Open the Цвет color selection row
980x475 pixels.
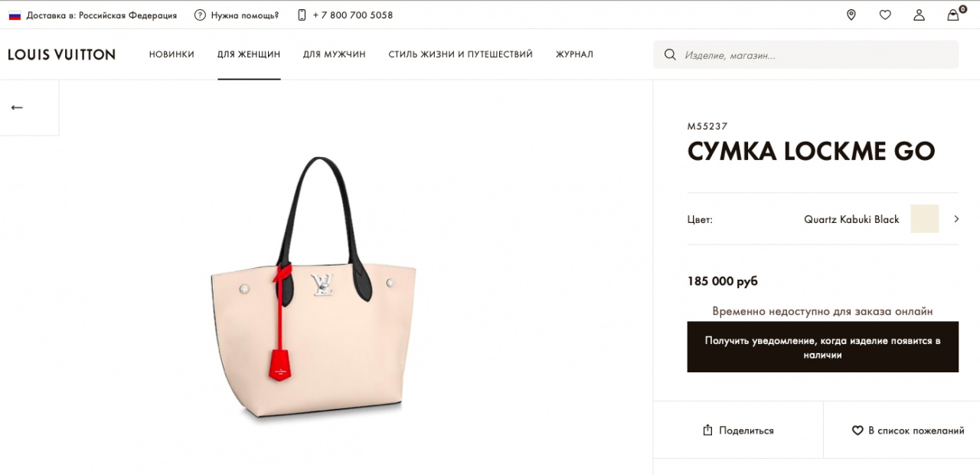click(823, 219)
